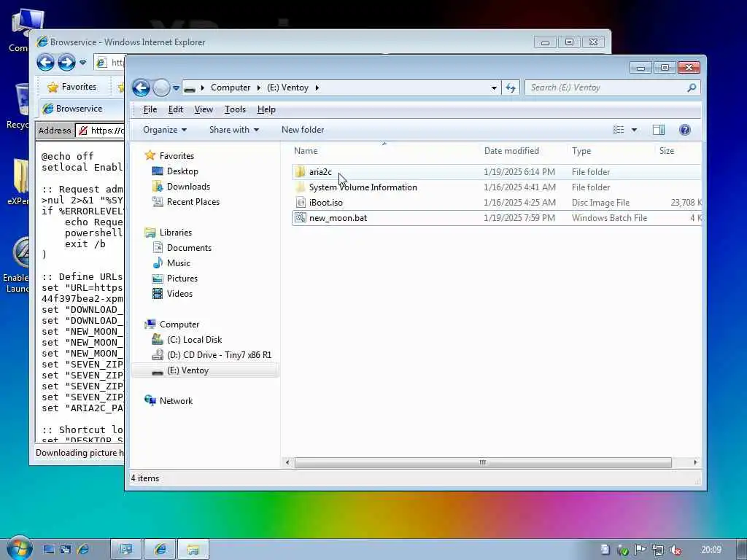Select (E:) Ventoy in navigation pane
Viewport: 747px width, 560px height.
pyautogui.click(x=187, y=370)
